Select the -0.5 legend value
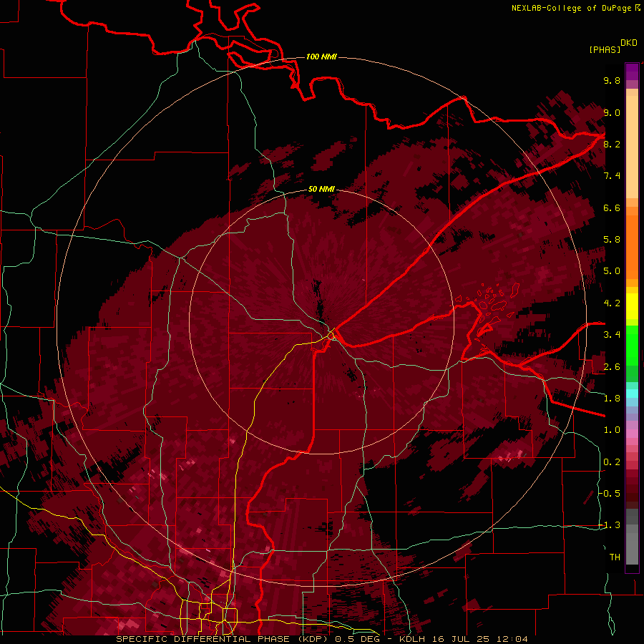644x644 pixels. tap(610, 494)
